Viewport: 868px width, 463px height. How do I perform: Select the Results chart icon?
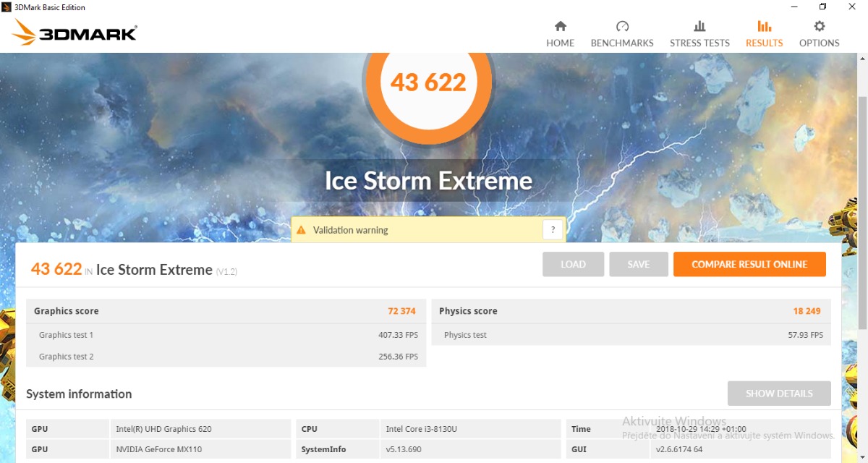(x=764, y=27)
